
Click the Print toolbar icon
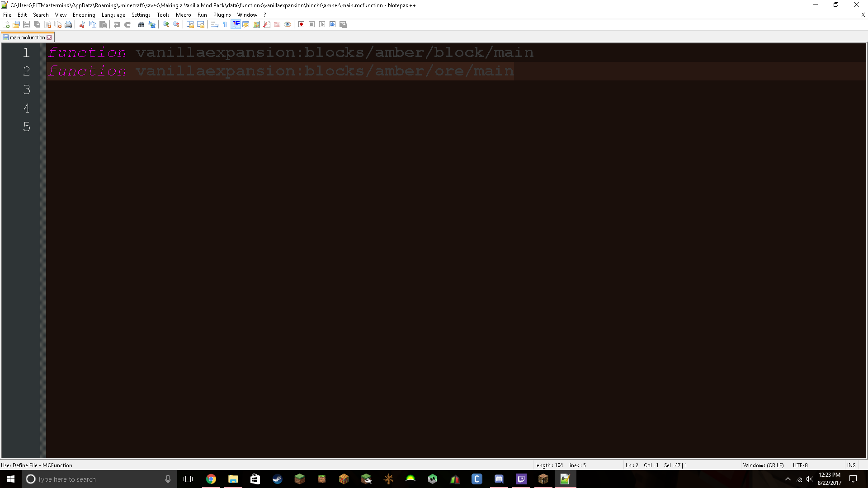click(x=68, y=24)
